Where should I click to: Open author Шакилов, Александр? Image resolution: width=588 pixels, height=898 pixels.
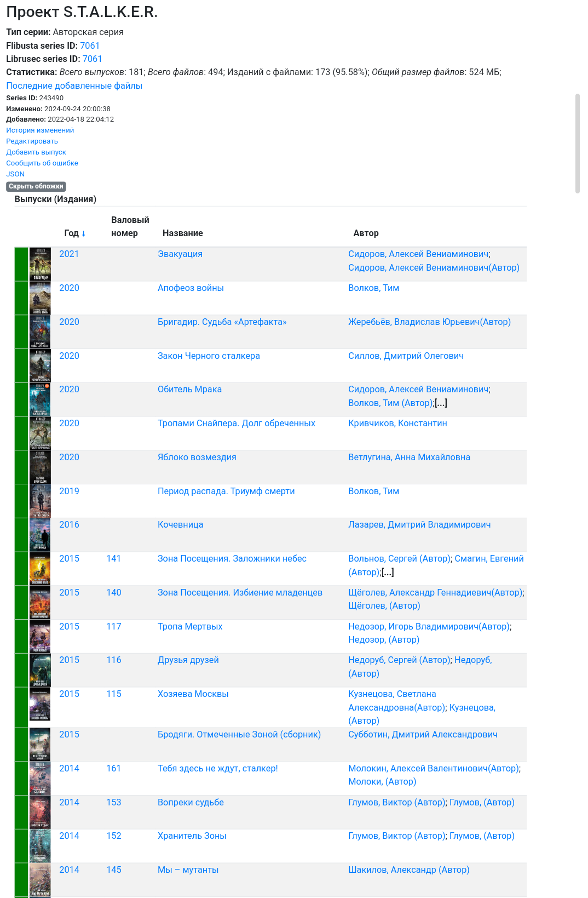pos(408,870)
